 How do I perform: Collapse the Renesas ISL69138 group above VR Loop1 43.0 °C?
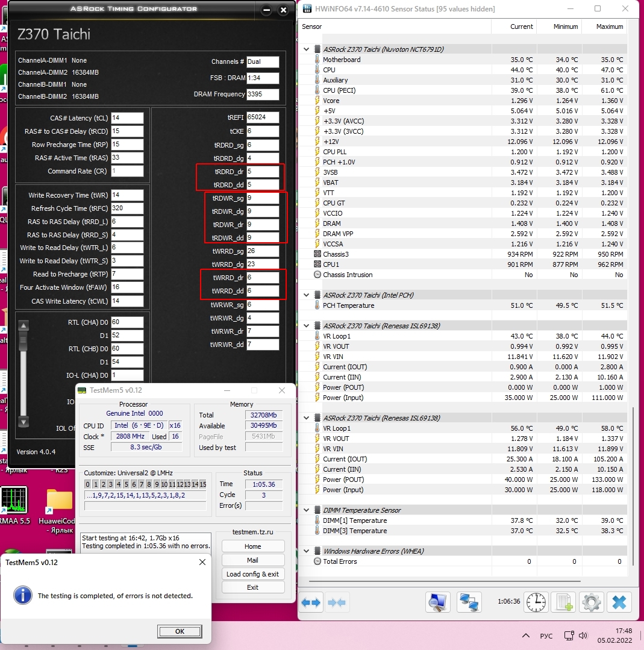307,325
